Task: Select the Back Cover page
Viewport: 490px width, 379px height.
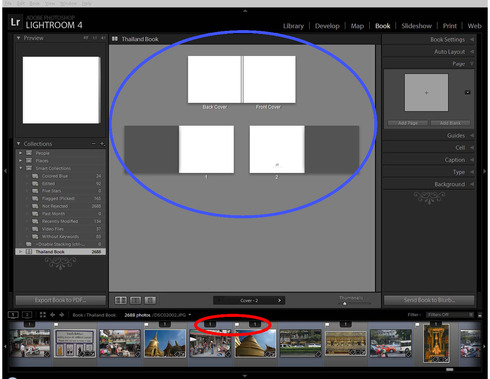Action: pos(214,79)
